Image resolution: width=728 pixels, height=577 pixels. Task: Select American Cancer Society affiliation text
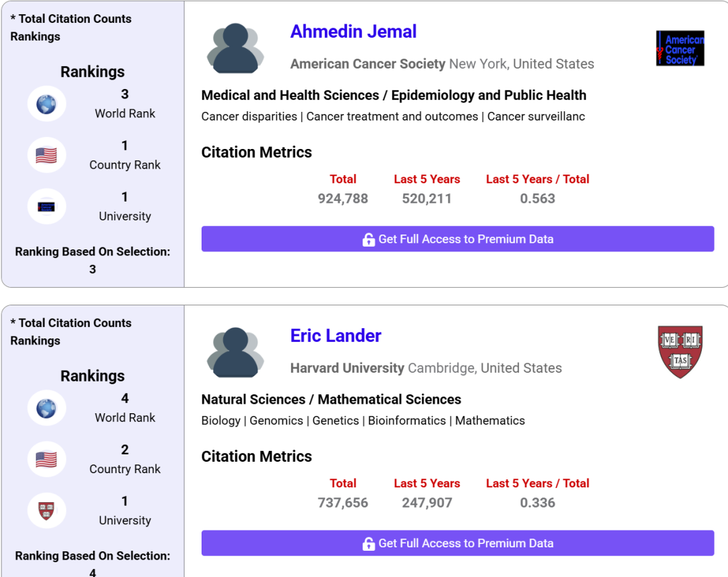tap(368, 64)
